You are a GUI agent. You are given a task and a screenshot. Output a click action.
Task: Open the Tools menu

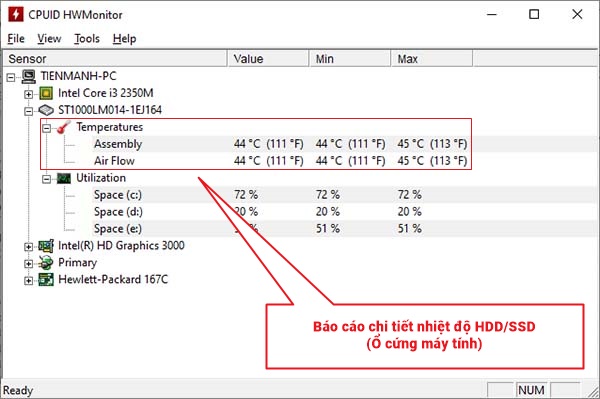pyautogui.click(x=87, y=39)
